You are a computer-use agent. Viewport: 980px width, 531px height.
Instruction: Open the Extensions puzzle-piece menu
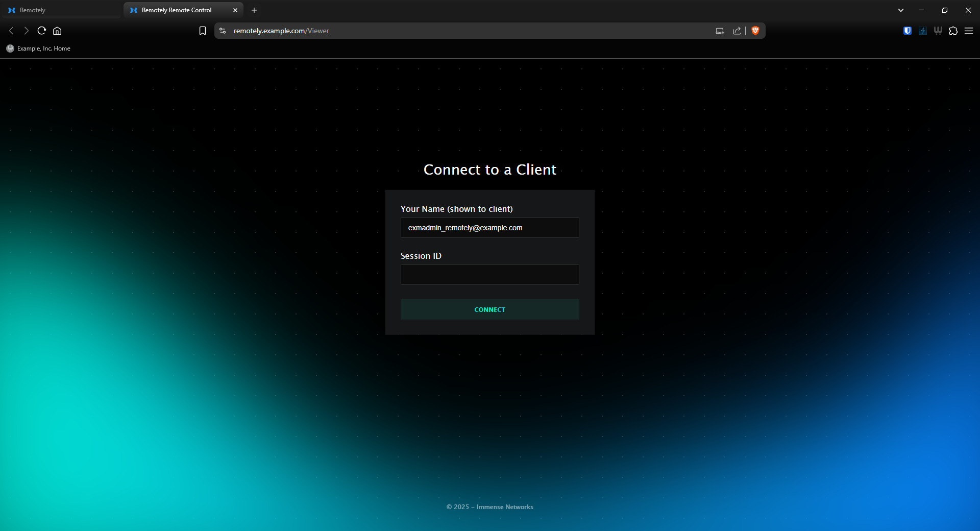coord(953,31)
